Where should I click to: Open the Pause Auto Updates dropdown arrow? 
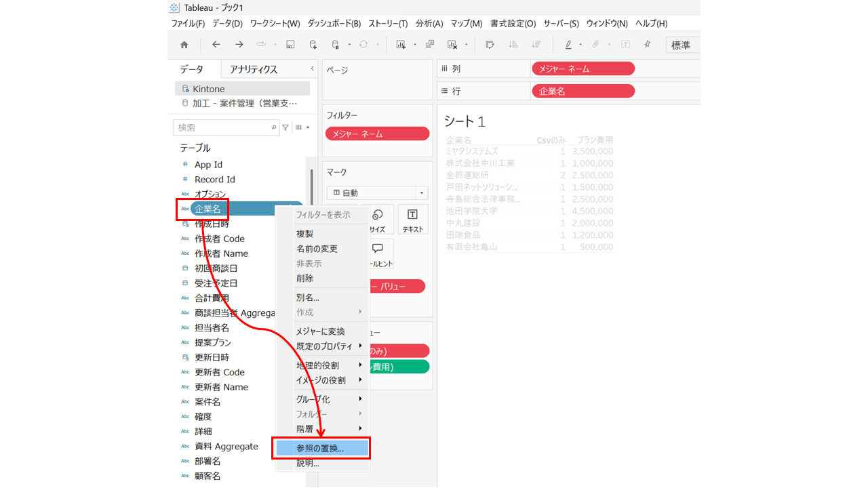coord(349,45)
